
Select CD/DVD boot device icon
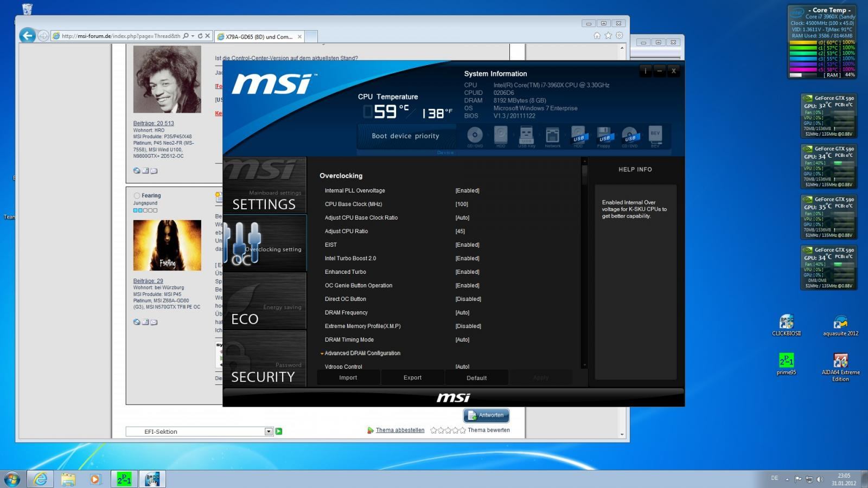pos(475,136)
